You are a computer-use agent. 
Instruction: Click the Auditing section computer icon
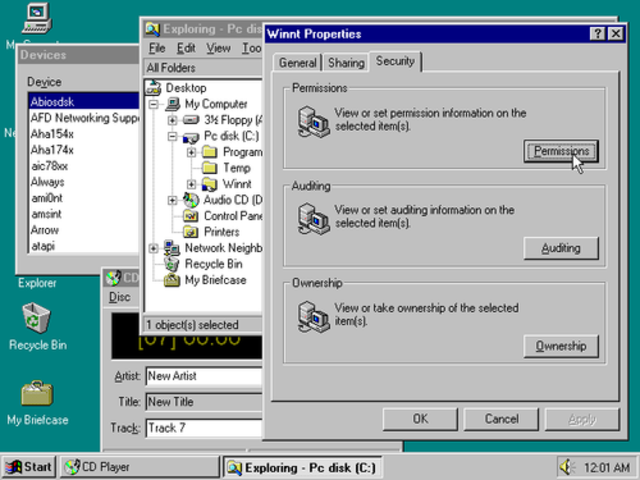click(313, 219)
